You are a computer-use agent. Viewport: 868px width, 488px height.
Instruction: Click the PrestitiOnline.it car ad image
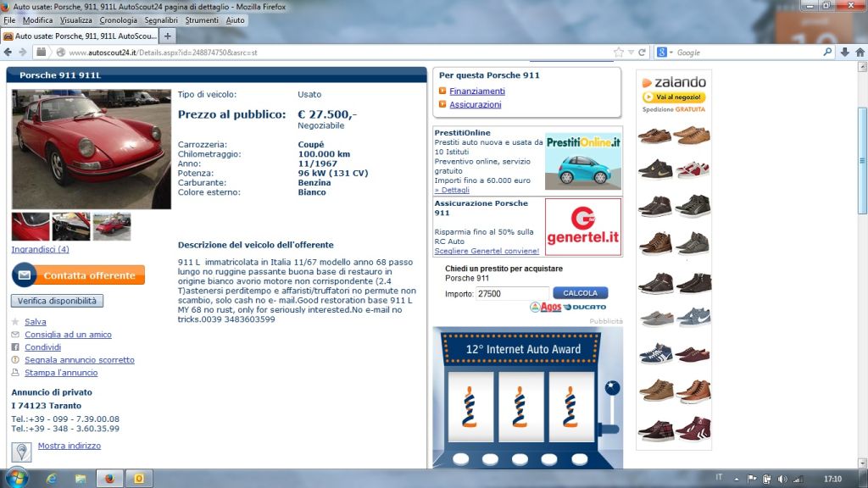click(583, 162)
